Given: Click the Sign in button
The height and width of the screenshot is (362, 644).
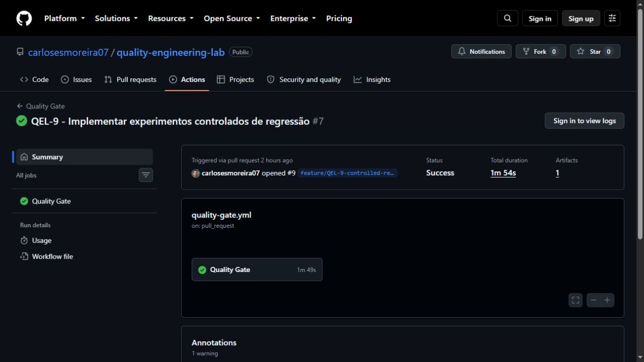Looking at the screenshot, I should (x=540, y=18).
